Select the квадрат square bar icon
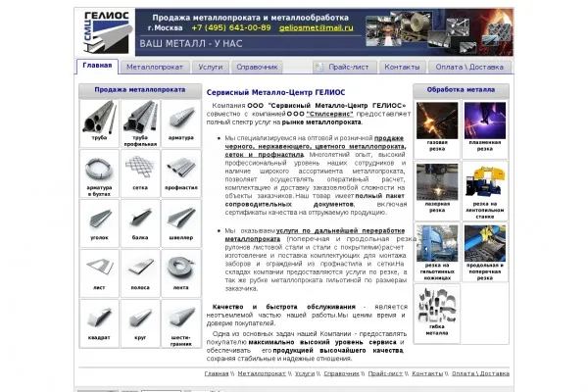The image size is (588, 392). pyautogui.click(x=99, y=318)
